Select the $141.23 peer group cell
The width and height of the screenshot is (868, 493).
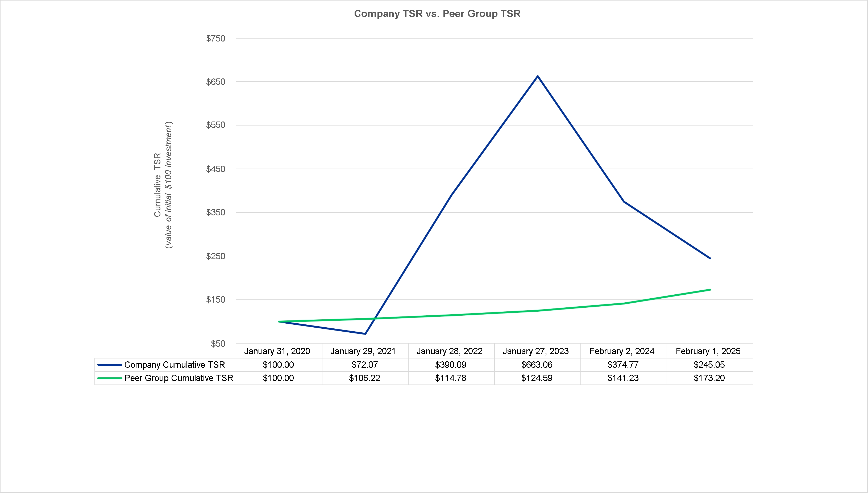pos(623,378)
